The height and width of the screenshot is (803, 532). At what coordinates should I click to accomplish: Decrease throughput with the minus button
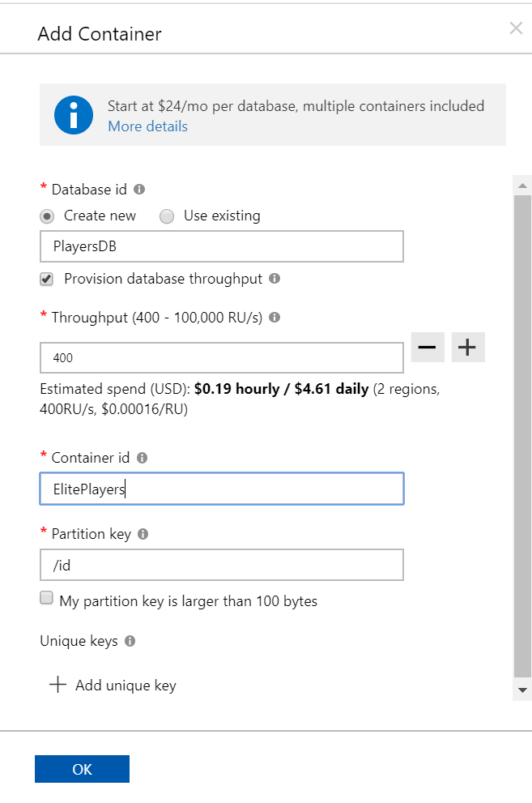428,347
